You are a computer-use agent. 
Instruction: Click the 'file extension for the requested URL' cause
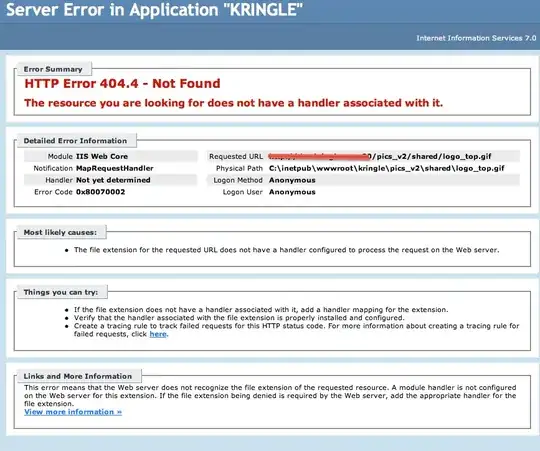pos(287,250)
